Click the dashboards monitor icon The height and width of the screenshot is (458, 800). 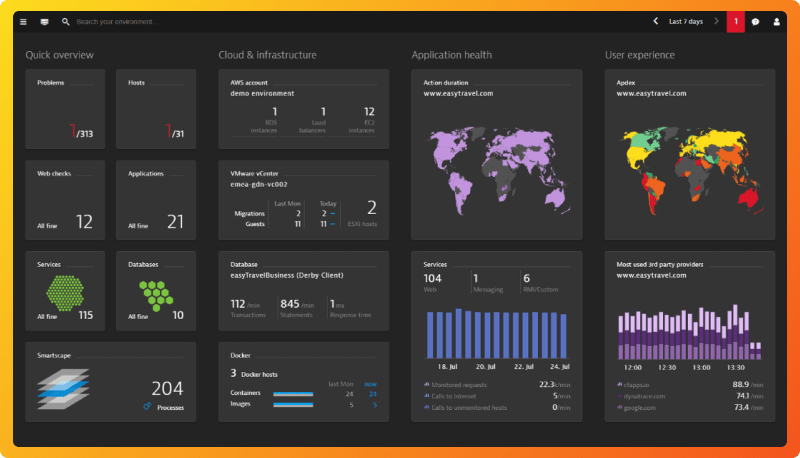[x=44, y=22]
